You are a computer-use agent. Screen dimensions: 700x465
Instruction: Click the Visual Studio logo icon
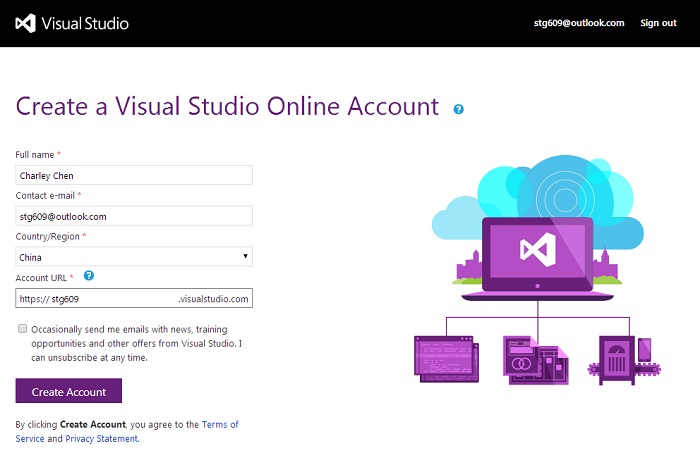click(25, 23)
